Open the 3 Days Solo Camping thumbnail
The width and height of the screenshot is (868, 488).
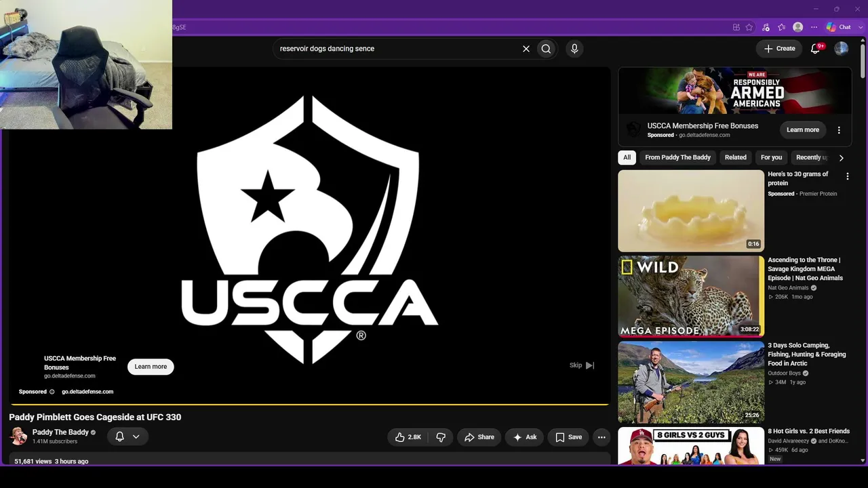click(x=691, y=382)
